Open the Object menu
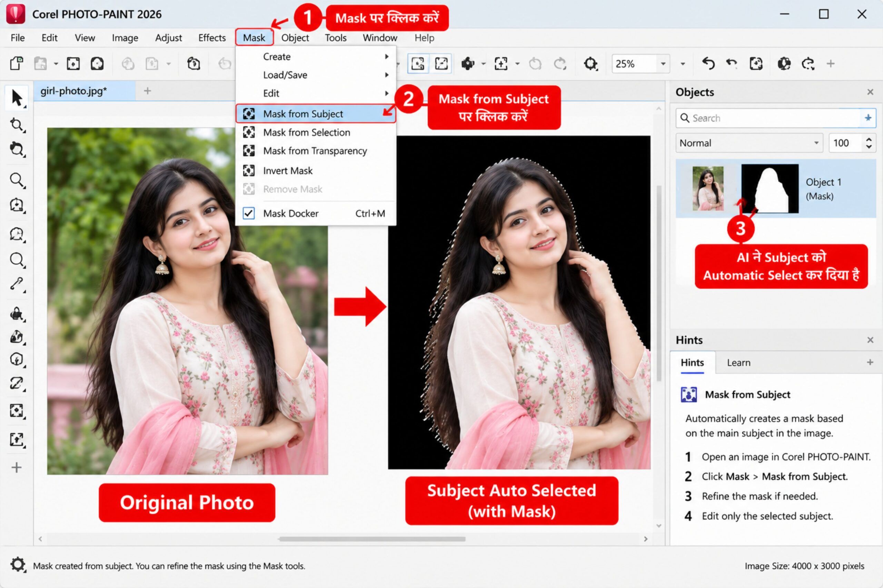 [295, 38]
